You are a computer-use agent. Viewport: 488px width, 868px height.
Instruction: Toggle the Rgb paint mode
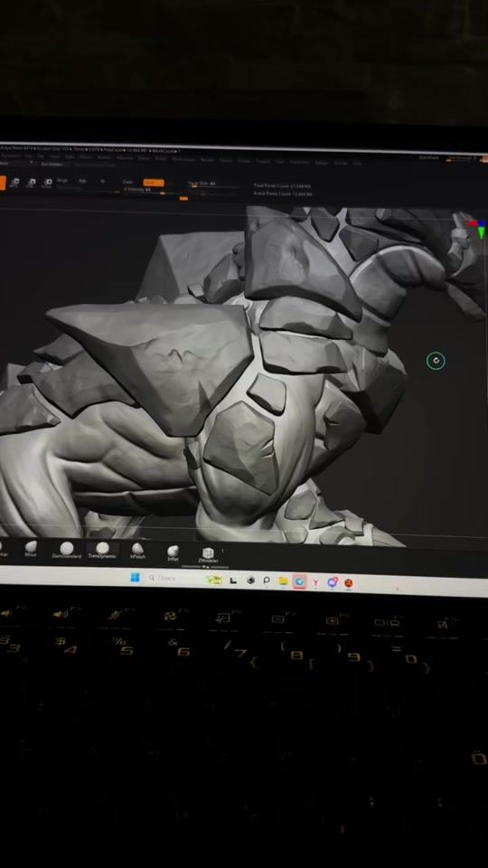(82, 180)
